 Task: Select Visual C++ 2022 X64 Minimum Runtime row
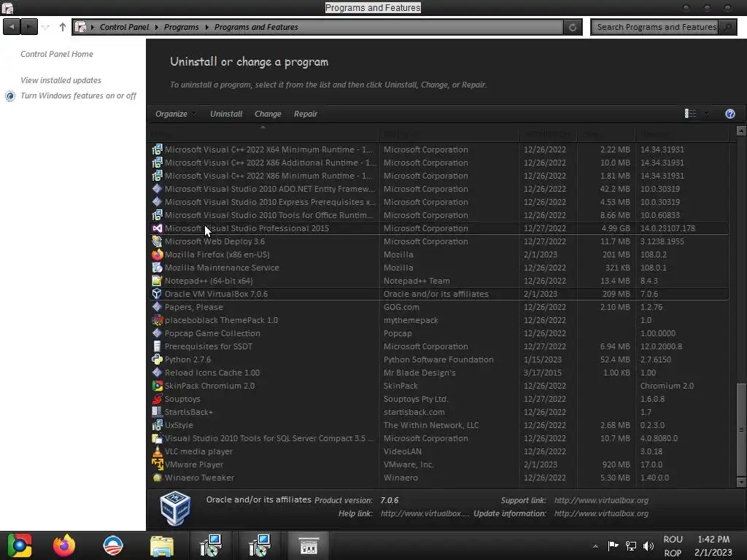click(439, 149)
